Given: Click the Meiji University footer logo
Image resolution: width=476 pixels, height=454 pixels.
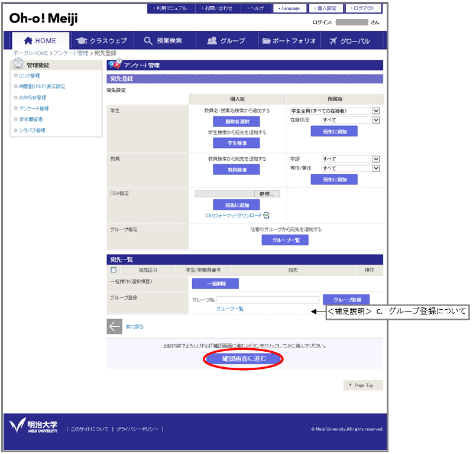Looking at the screenshot, I should [x=33, y=425].
